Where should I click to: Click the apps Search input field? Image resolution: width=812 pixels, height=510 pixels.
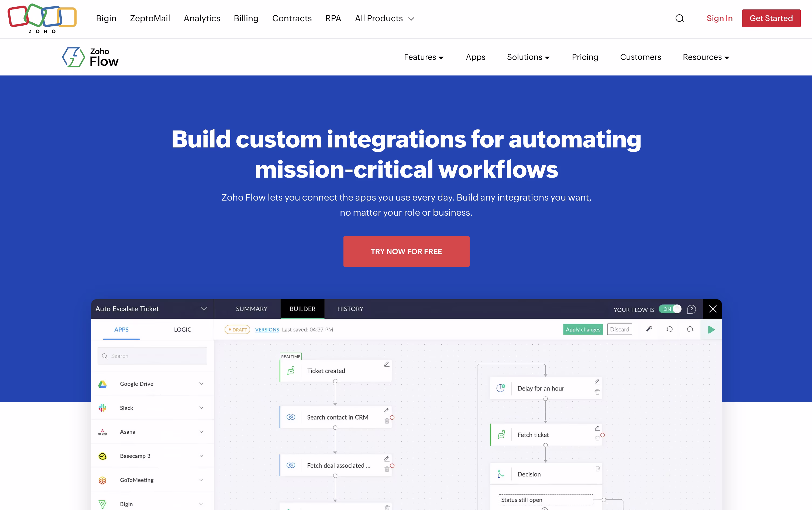click(x=152, y=356)
